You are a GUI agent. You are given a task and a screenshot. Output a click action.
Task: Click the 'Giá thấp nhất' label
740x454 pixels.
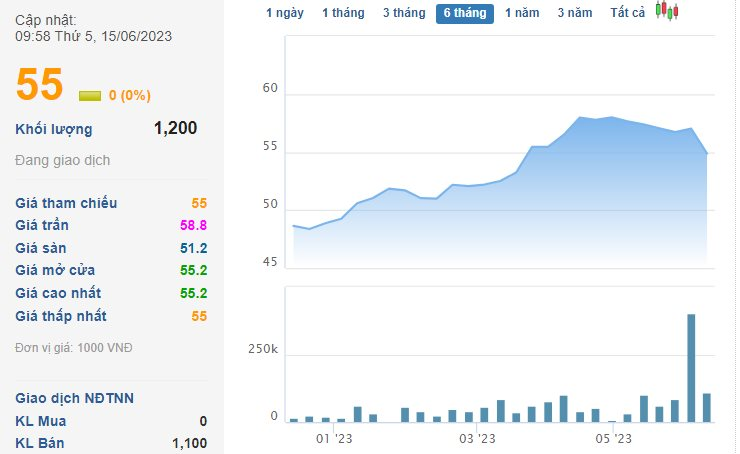pos(61,316)
